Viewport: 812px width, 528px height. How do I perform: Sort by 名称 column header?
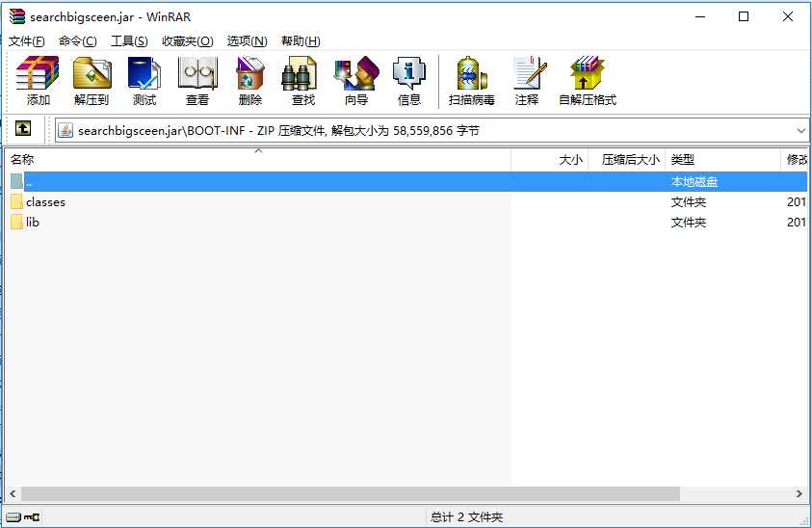[x=258, y=160]
